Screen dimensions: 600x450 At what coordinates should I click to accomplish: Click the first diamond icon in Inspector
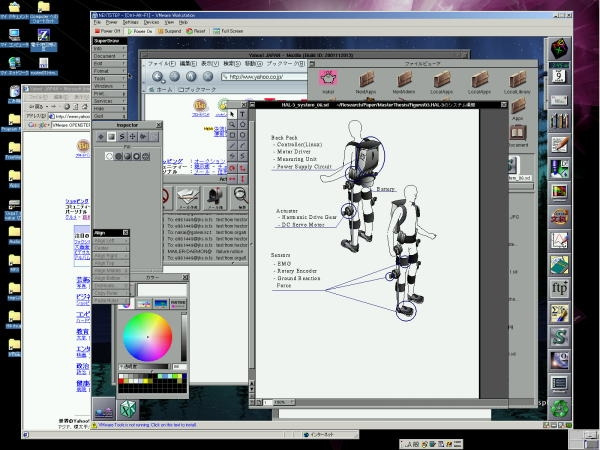click(101, 137)
